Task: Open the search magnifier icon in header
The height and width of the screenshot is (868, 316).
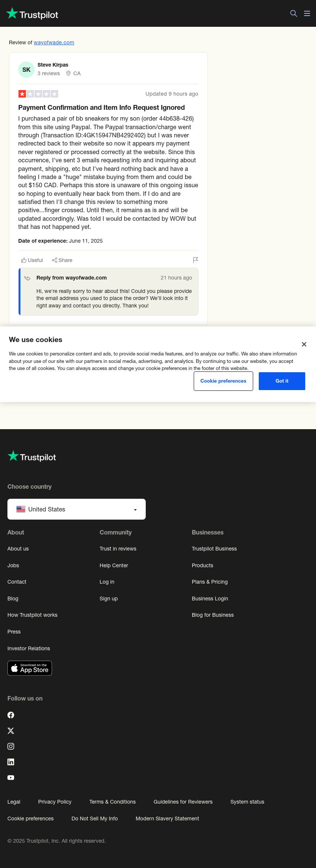Action: tap(294, 13)
